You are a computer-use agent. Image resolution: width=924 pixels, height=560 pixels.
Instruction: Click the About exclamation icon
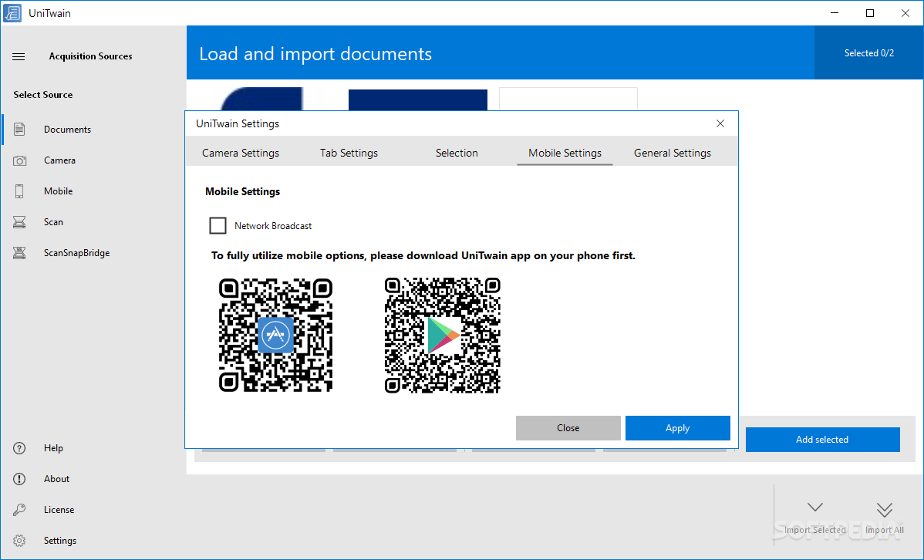click(19, 479)
